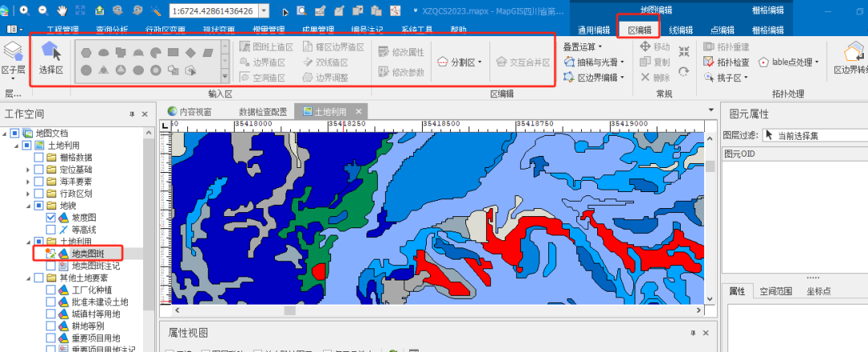Select the pan hand tool
This screenshot has height=352, width=868.
[x=63, y=10]
